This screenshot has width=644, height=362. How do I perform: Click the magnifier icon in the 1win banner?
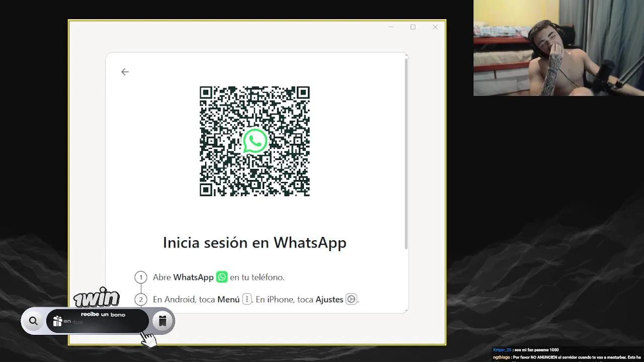click(33, 321)
